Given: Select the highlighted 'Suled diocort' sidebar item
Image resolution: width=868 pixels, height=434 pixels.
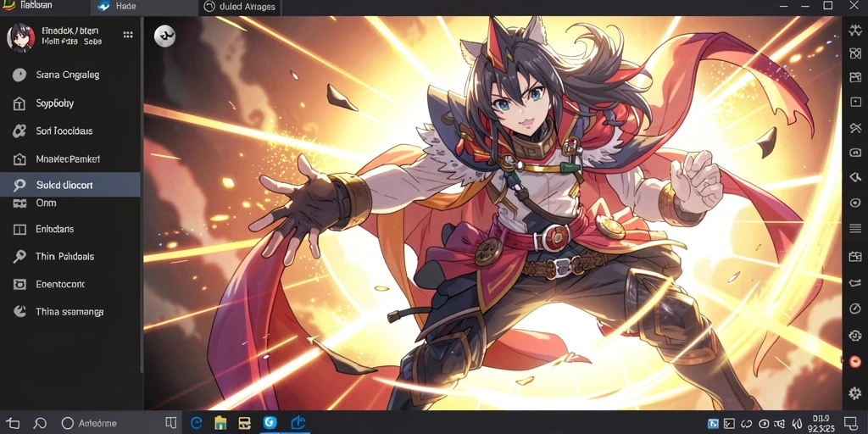Looking at the screenshot, I should 70,185.
